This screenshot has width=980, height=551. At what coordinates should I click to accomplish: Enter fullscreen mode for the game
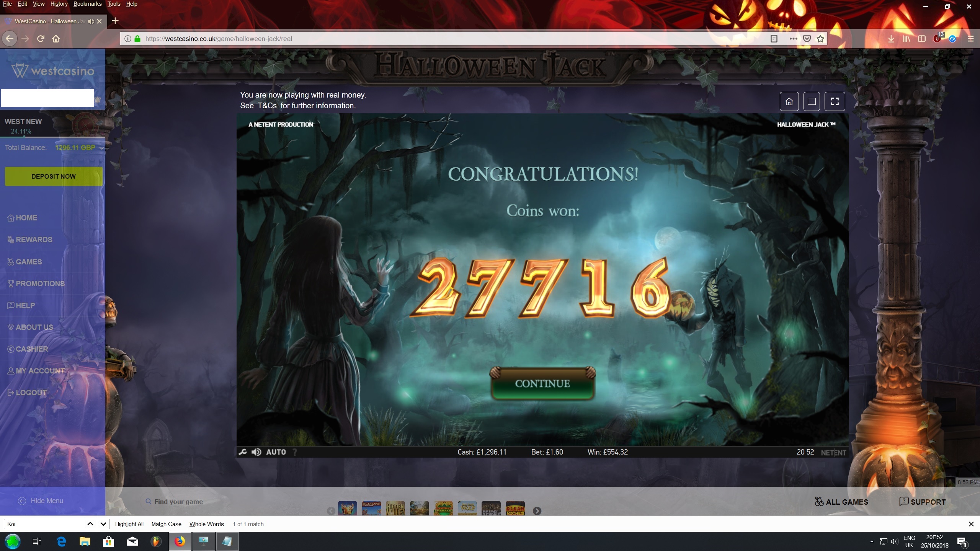835,101
